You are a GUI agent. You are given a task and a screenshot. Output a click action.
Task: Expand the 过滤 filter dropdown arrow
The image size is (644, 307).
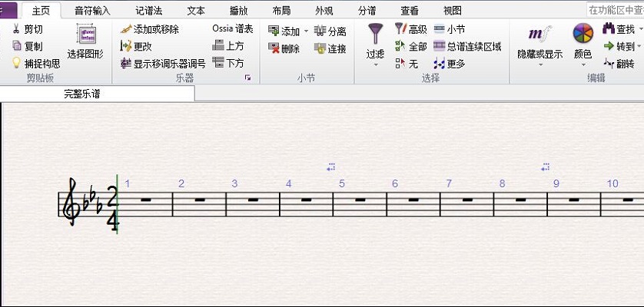[375, 64]
